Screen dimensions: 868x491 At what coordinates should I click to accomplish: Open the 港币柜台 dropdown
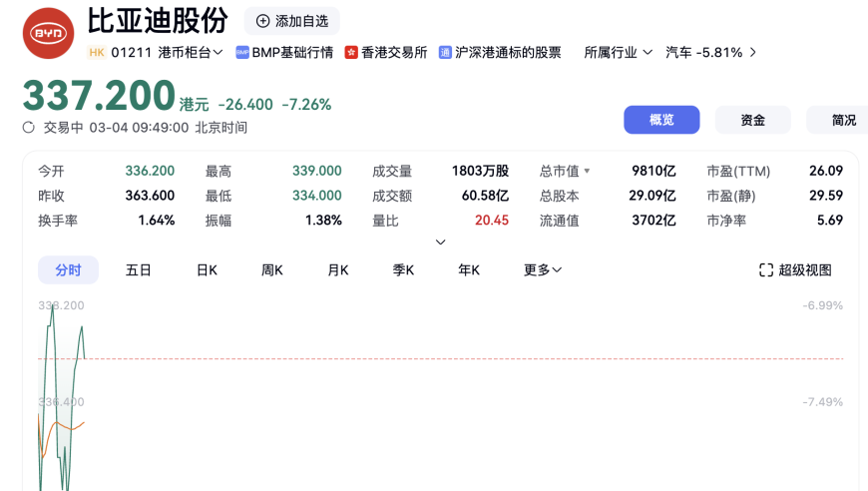190,53
